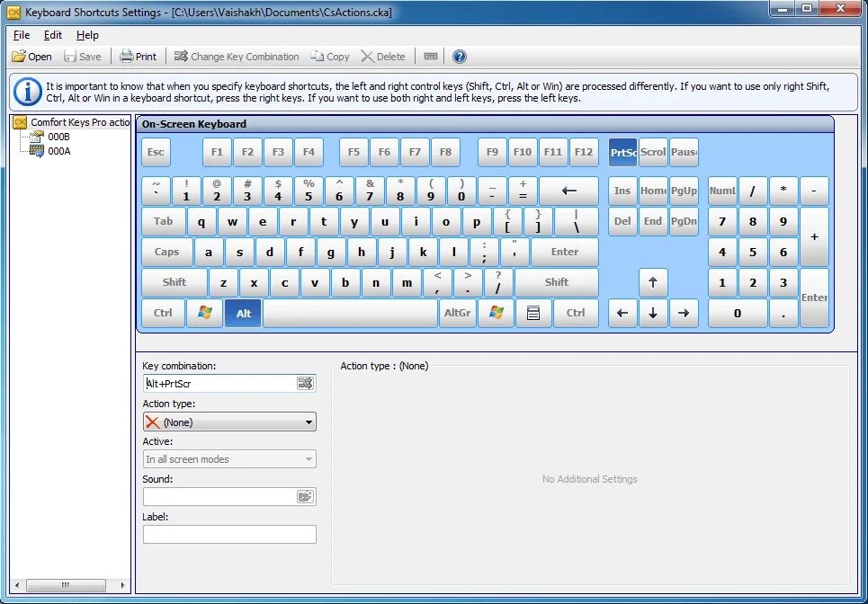Click the letter m key
This screenshot has width=868, height=604.
[407, 282]
